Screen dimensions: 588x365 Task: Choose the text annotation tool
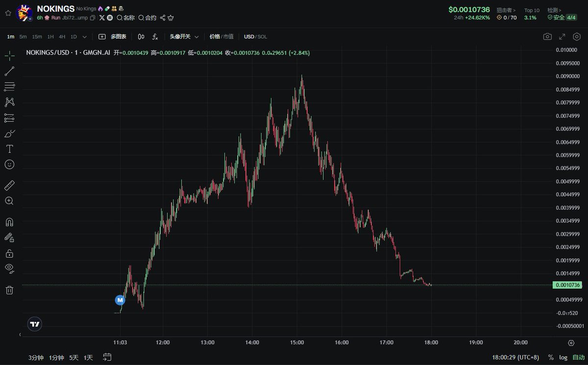pyautogui.click(x=9, y=149)
